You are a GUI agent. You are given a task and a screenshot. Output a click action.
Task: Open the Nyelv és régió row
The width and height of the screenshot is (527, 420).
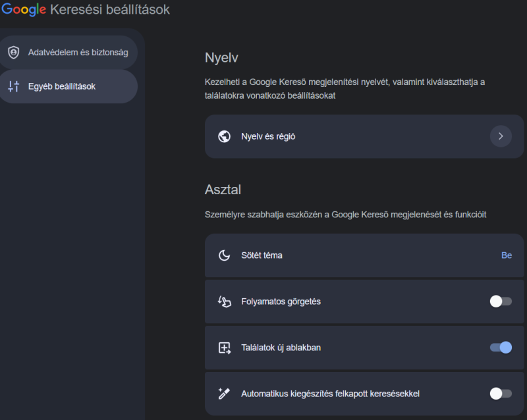tap(364, 136)
